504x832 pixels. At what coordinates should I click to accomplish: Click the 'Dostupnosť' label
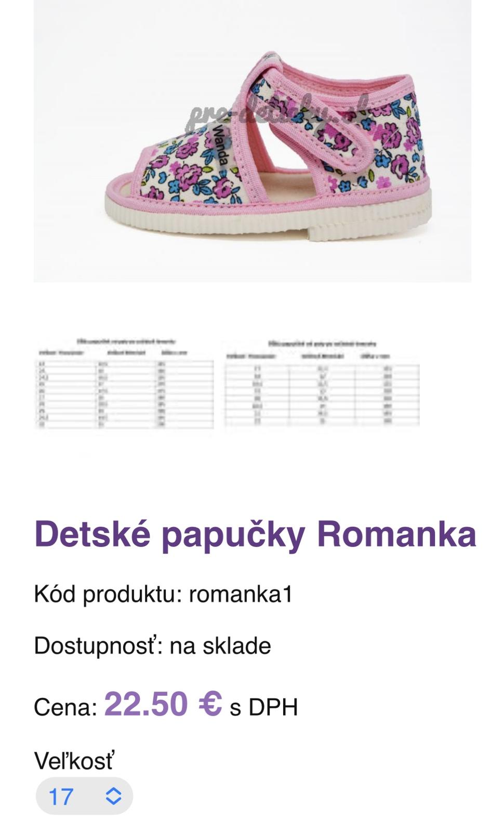pyautogui.click(x=97, y=646)
